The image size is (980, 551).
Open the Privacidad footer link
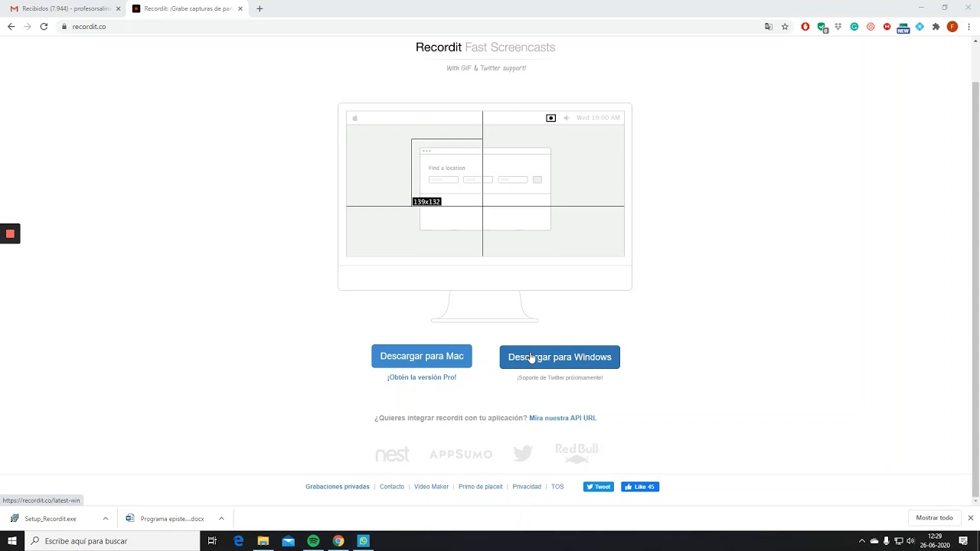coord(527,487)
